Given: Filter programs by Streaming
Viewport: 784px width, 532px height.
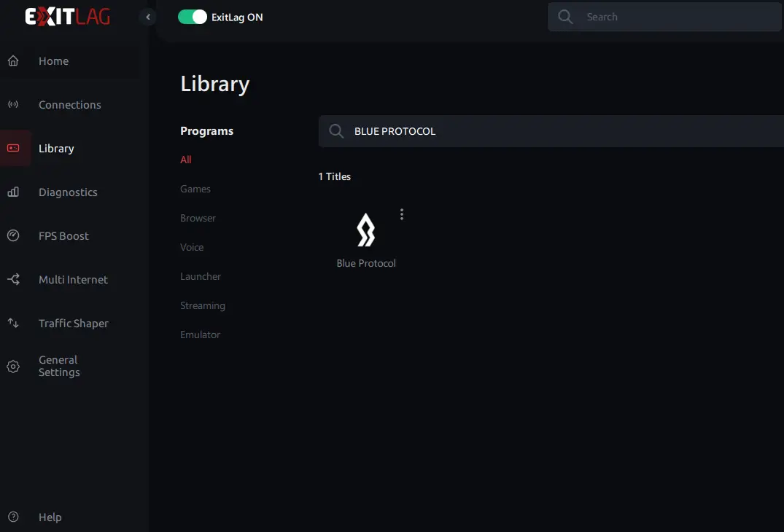Looking at the screenshot, I should click(203, 305).
